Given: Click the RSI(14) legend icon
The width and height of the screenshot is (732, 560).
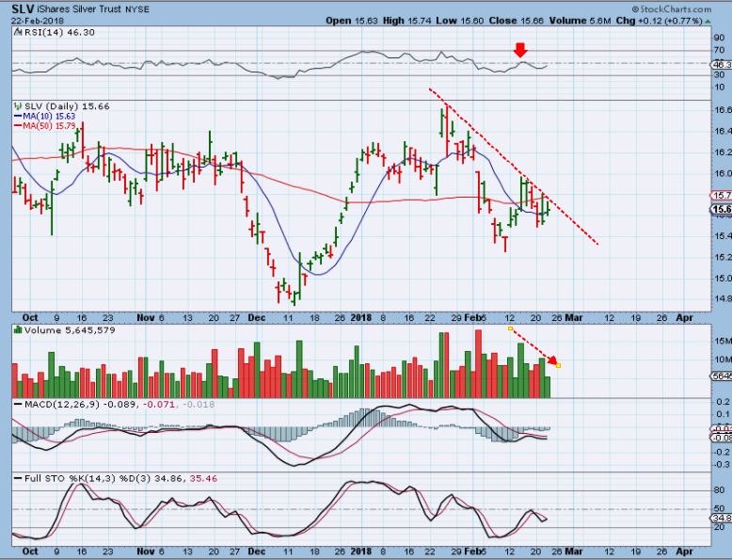Looking at the screenshot, I should point(18,32).
